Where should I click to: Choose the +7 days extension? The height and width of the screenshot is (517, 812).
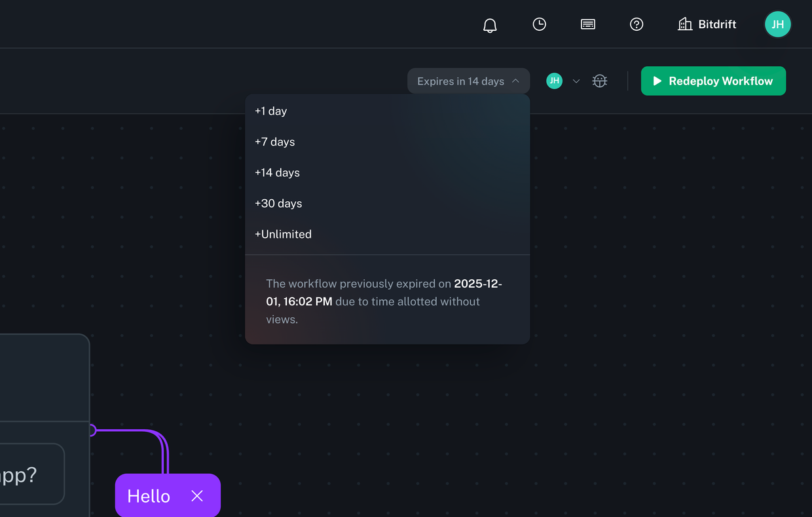pos(274,142)
